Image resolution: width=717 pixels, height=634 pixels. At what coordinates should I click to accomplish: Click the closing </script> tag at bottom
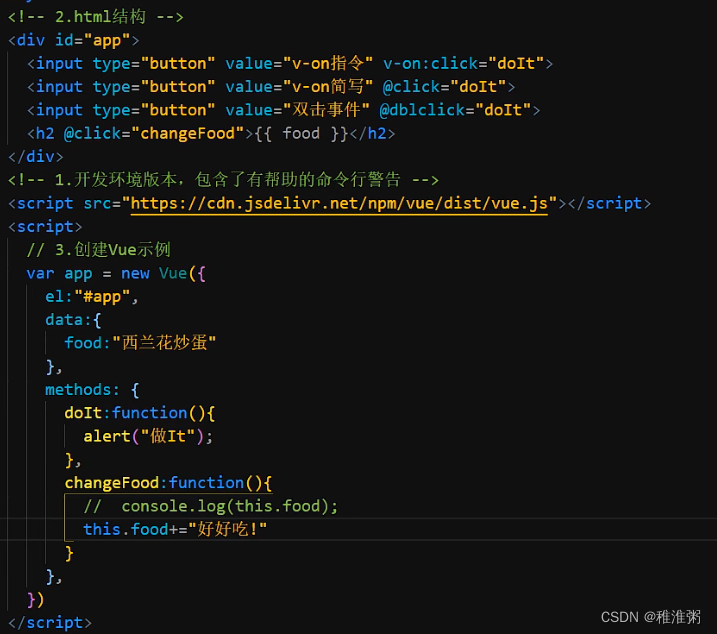(50, 623)
